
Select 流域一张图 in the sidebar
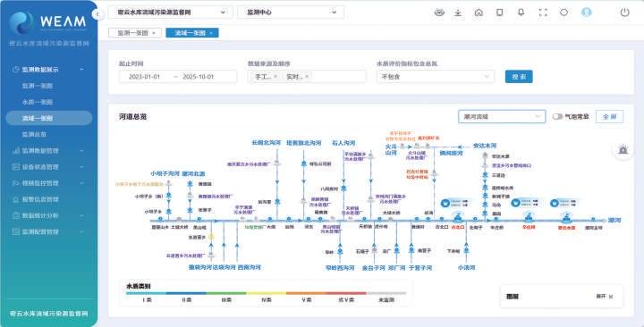coord(49,118)
